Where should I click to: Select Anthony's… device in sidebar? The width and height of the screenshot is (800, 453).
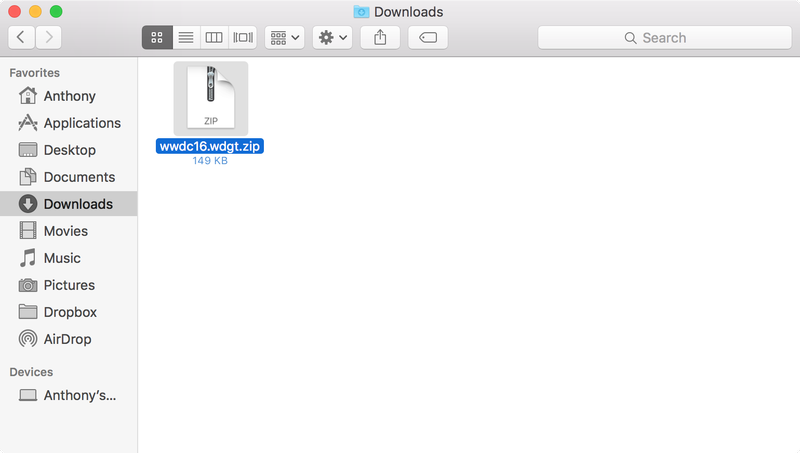click(x=68, y=395)
